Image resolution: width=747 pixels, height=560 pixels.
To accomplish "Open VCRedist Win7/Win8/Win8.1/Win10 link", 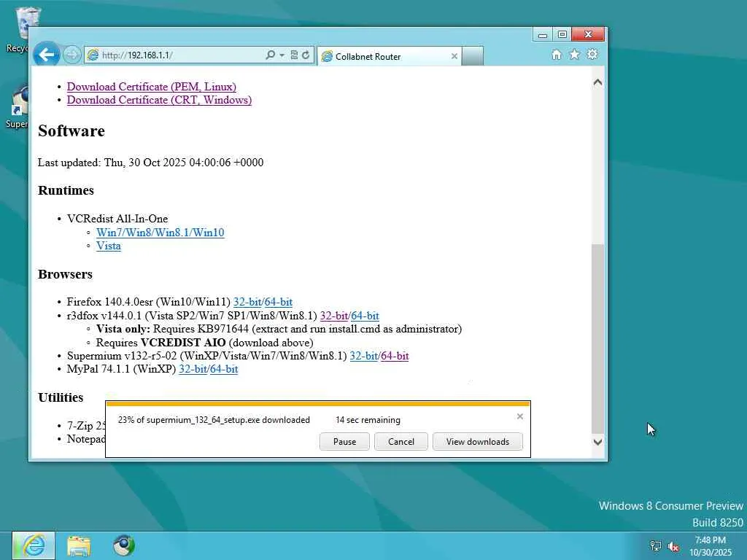I will click(160, 233).
